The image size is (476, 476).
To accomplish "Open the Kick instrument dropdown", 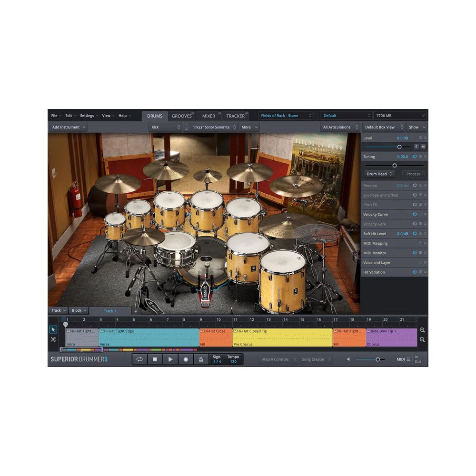I will pyautogui.click(x=164, y=127).
